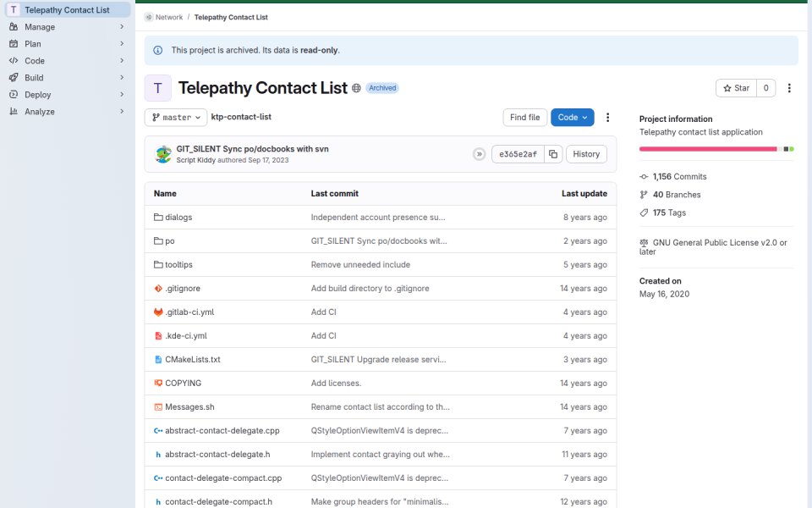The height and width of the screenshot is (508, 812).
Task: Click the dark language bar segment
Action: pyautogui.click(x=786, y=149)
